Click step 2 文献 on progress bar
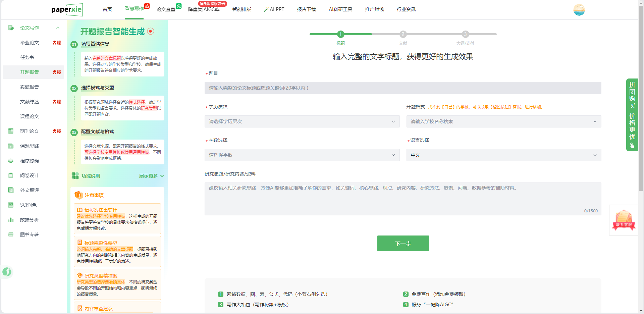 403,34
